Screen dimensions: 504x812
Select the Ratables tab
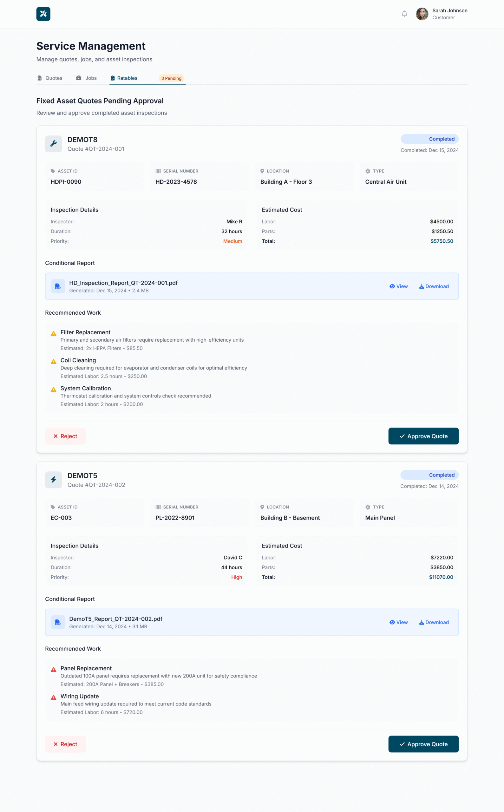pyautogui.click(x=124, y=78)
